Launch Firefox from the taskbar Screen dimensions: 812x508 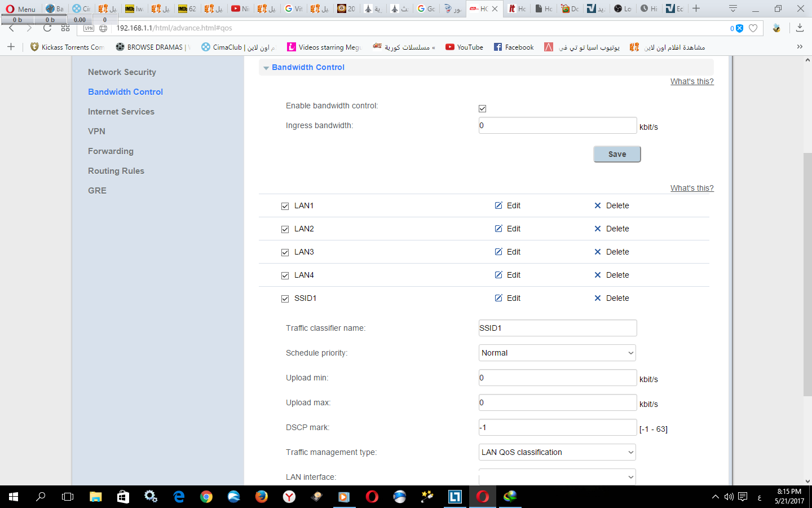click(x=262, y=497)
